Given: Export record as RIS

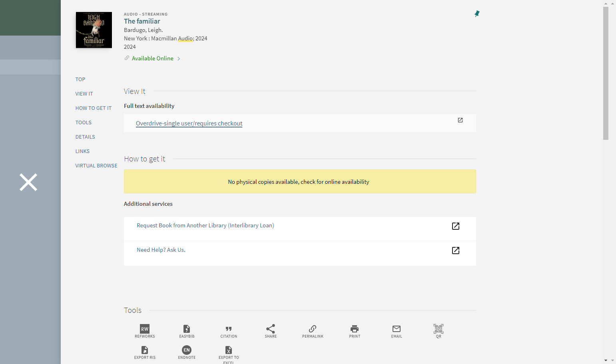Looking at the screenshot, I should point(145,352).
